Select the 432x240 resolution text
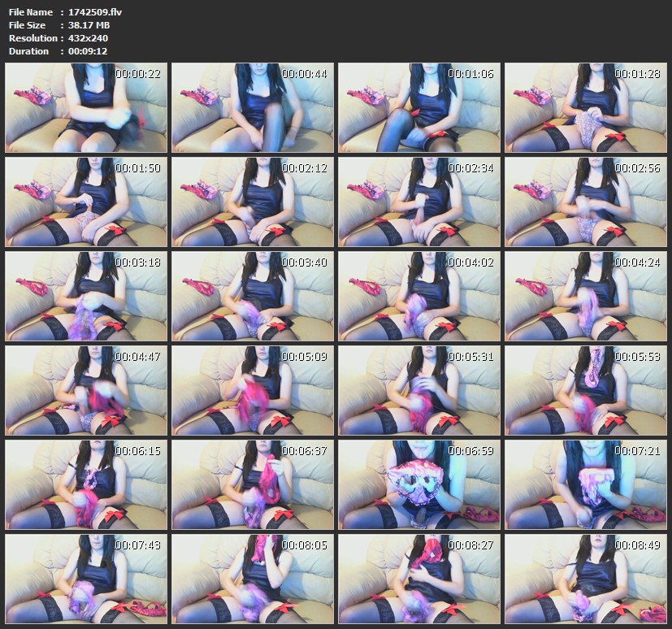672x629 pixels. pyautogui.click(x=88, y=38)
